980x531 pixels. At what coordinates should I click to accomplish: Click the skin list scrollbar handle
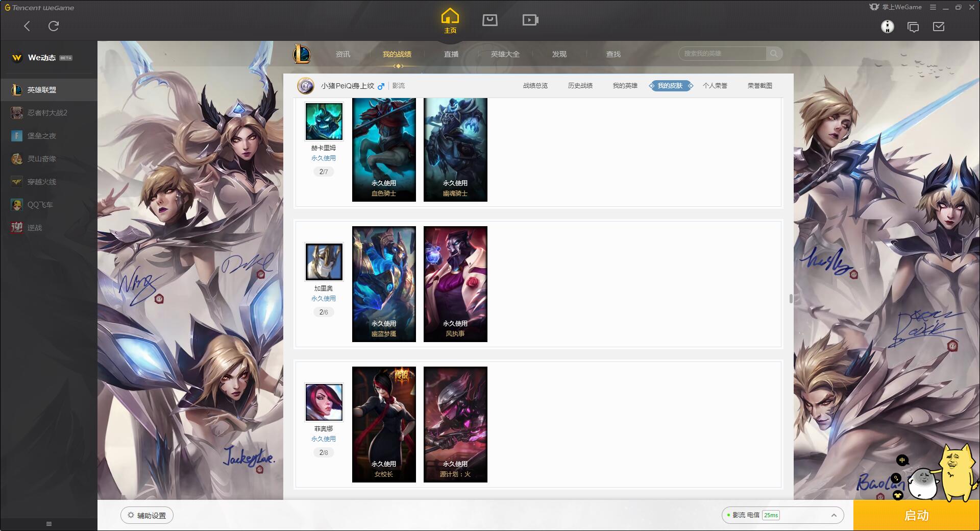pos(791,299)
